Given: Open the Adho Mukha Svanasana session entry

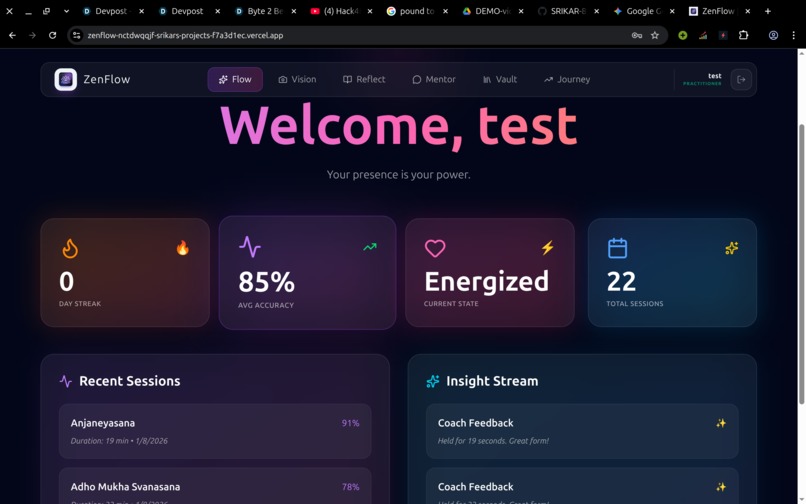Looking at the screenshot, I should click(x=215, y=486).
